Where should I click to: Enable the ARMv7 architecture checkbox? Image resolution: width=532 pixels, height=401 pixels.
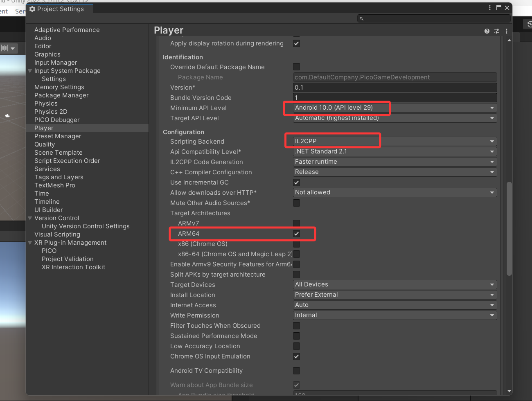[297, 223]
